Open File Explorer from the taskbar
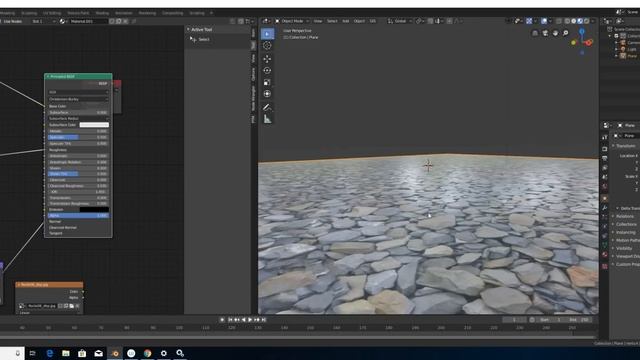This screenshot has width=640, height=360. (x=66, y=353)
